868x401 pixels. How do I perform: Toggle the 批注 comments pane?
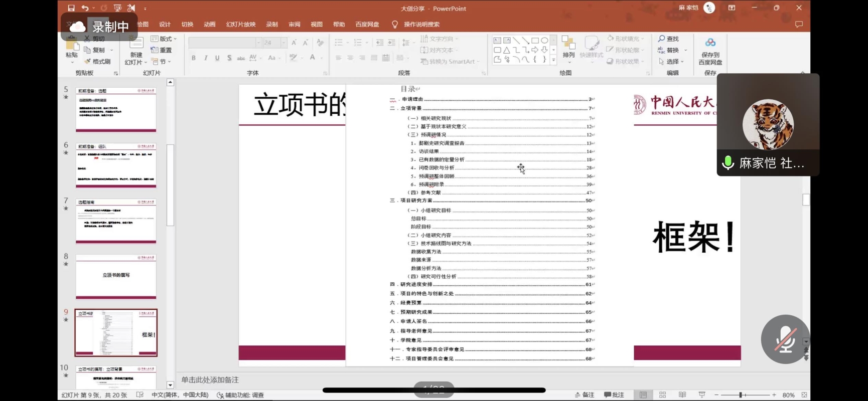[x=614, y=395]
